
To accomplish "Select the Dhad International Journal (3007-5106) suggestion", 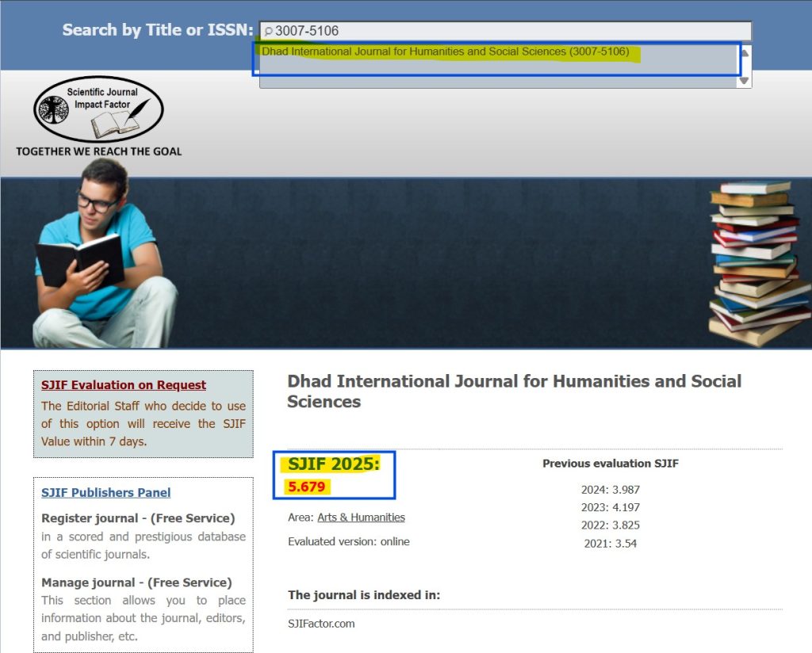I will pyautogui.click(x=446, y=52).
